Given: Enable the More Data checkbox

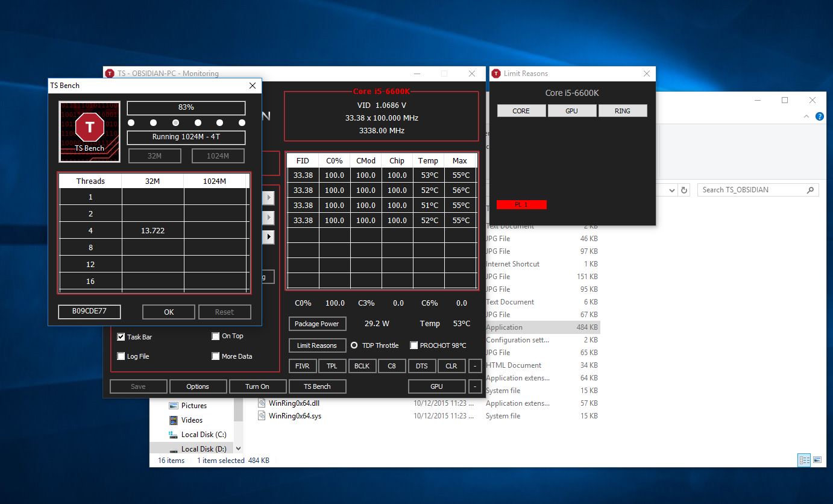Looking at the screenshot, I should point(216,356).
